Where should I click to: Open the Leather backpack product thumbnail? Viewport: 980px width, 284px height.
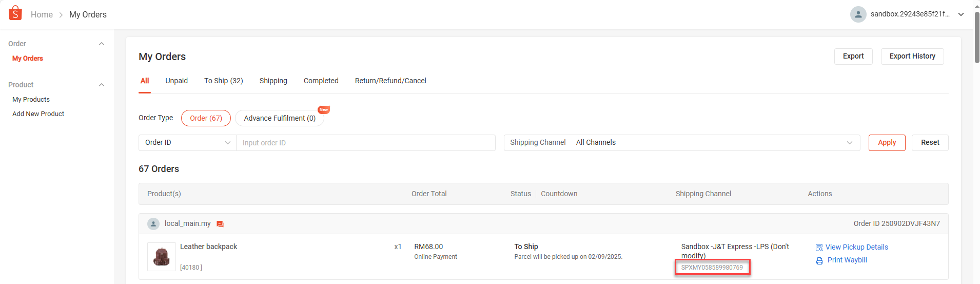click(x=162, y=256)
